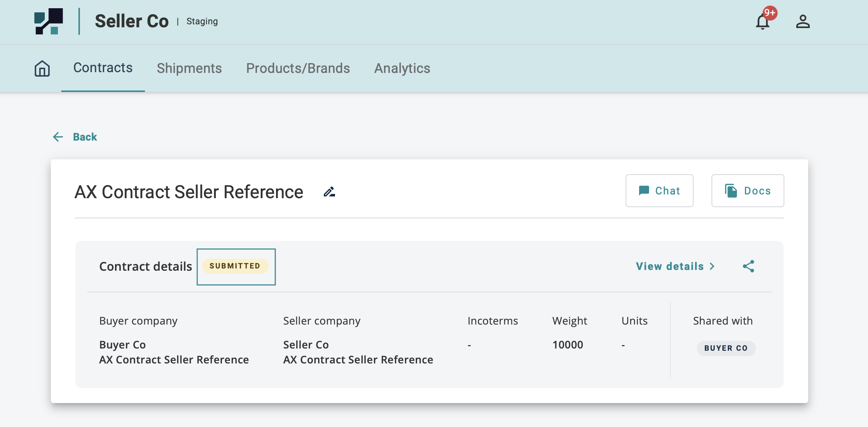Edit the contract title with pencil icon
The image size is (868, 427).
point(329,192)
